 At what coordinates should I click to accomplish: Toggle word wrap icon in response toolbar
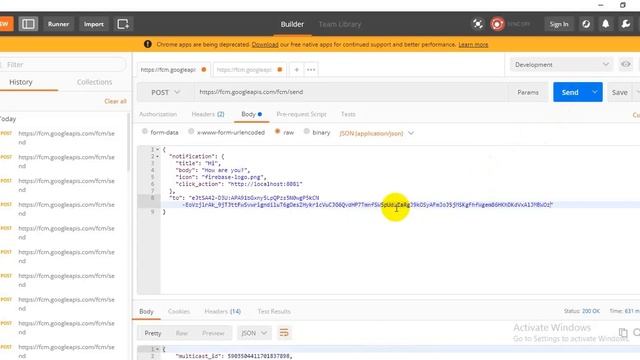coord(284,333)
